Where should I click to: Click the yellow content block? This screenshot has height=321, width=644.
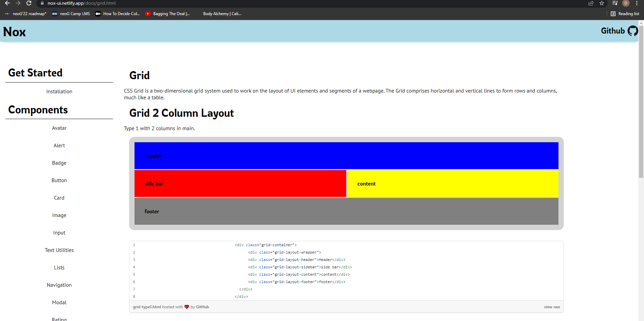453,183
